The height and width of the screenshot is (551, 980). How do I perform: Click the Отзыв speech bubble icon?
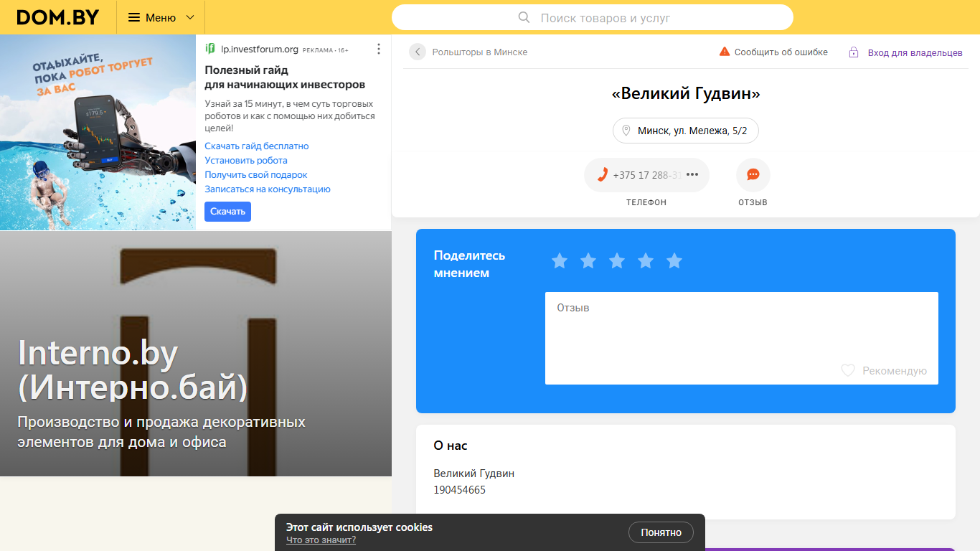(x=753, y=174)
